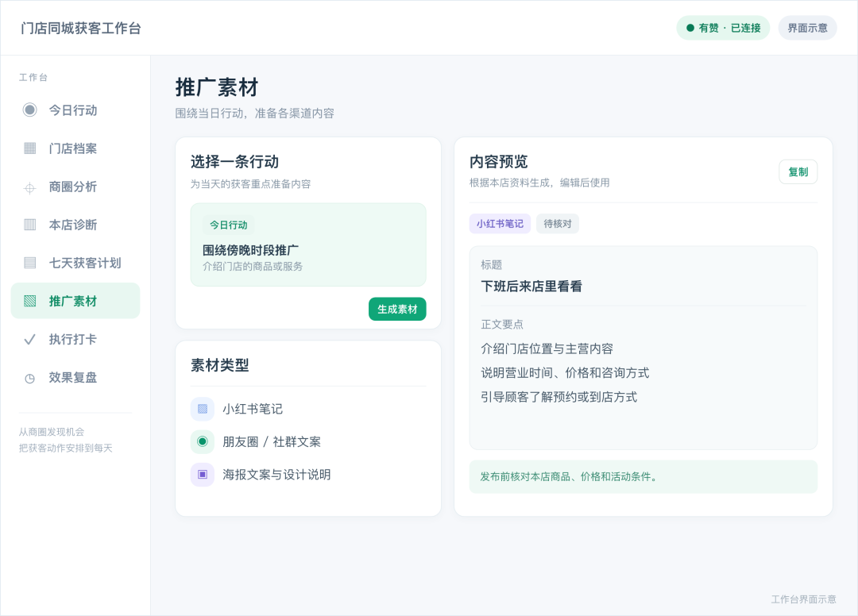Select 推广素材 in the sidebar
Viewport: 858px width, 616px height.
click(75, 301)
